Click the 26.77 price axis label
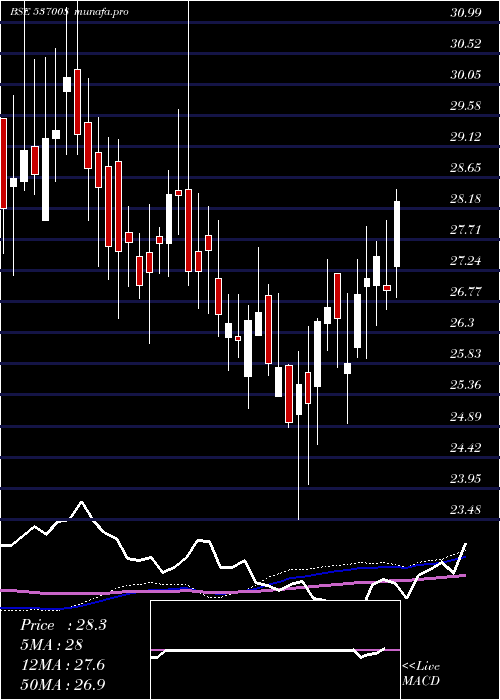This screenshot has width=500, height=700. [466, 292]
